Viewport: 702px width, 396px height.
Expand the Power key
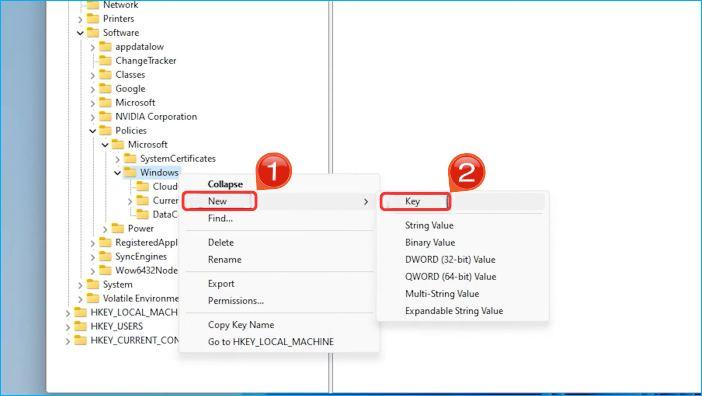105,229
